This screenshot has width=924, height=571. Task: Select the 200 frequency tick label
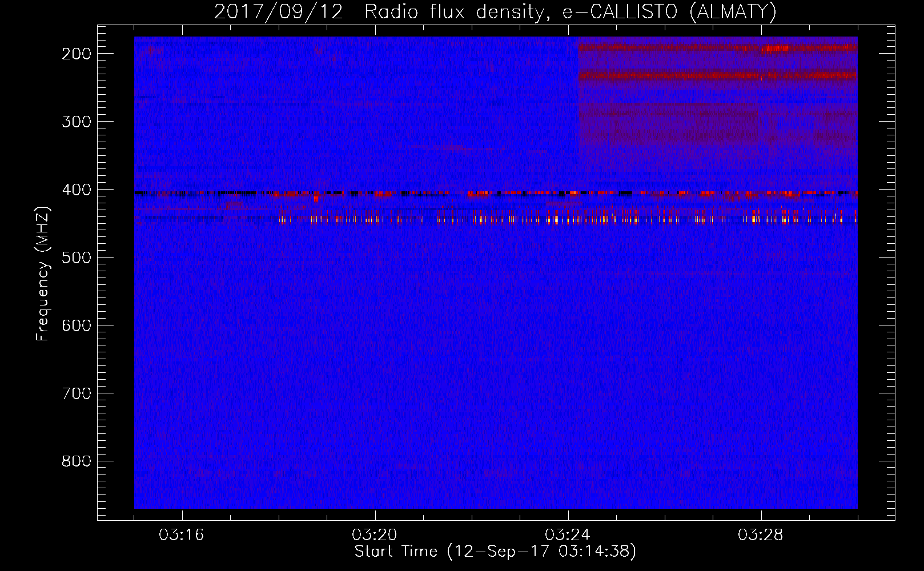tap(77, 54)
